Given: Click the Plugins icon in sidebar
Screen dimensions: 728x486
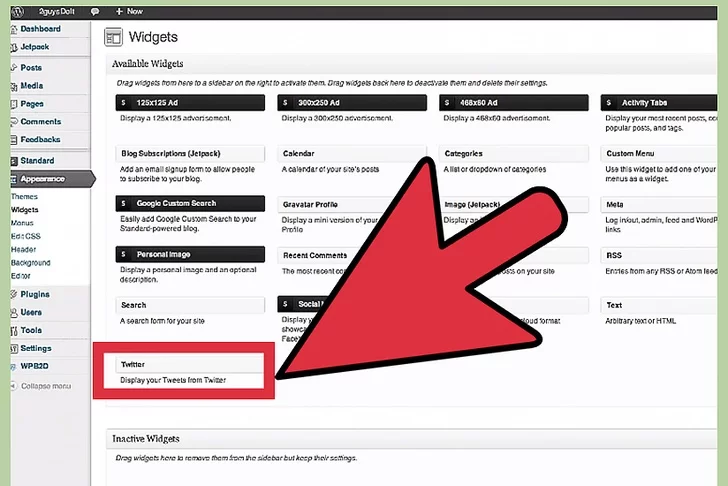Looking at the screenshot, I should tap(15, 294).
